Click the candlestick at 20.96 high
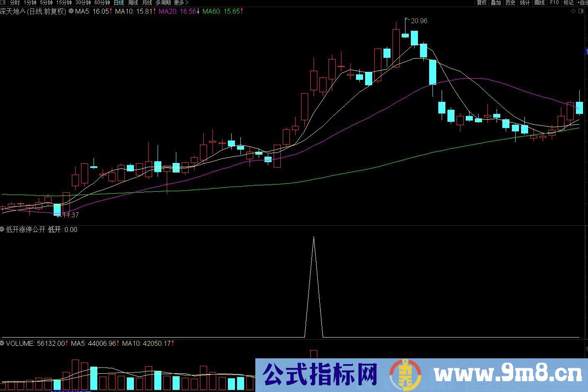Image resolution: width=588 pixels, height=392 pixels. point(405,36)
